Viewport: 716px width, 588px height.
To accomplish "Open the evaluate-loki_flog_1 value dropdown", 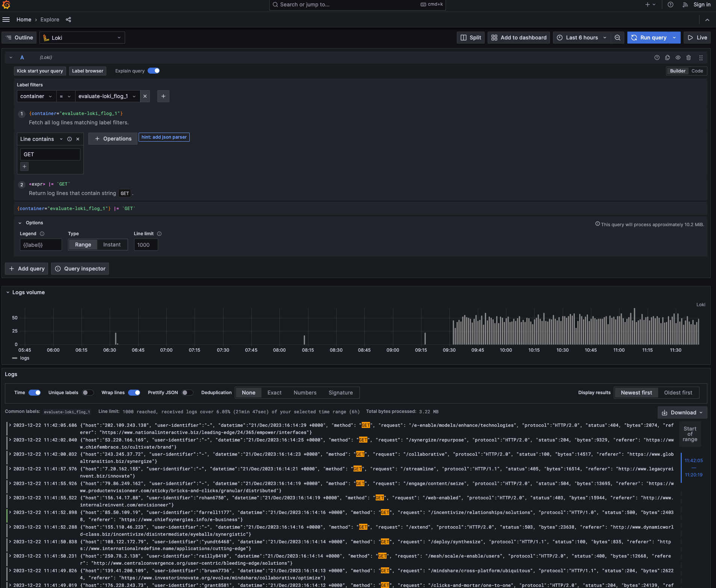I will (107, 96).
